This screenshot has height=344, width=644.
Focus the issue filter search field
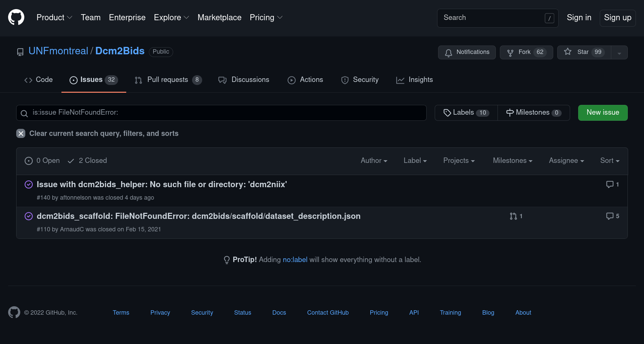pyautogui.click(x=226, y=113)
